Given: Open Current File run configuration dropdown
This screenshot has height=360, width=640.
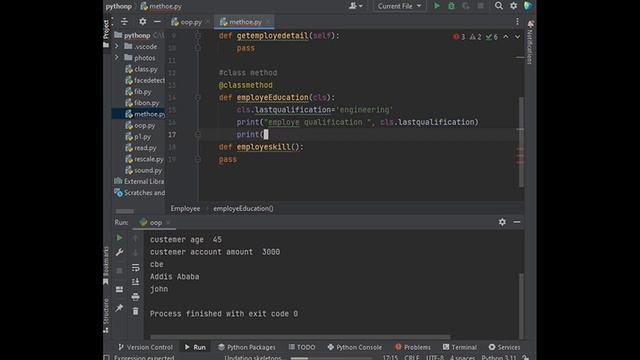Looking at the screenshot, I should tap(399, 6).
